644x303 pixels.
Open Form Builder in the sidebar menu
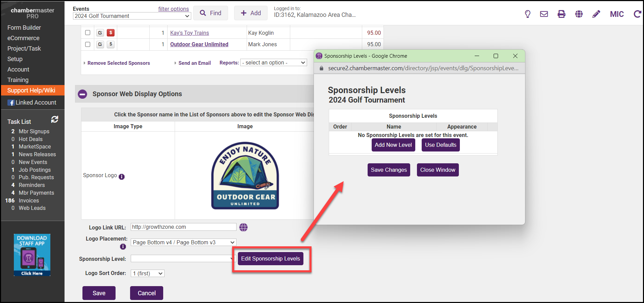(24, 28)
